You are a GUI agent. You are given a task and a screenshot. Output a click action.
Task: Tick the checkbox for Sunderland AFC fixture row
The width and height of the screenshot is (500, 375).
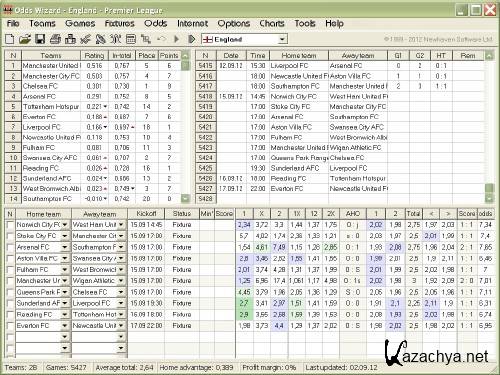pos(10,304)
